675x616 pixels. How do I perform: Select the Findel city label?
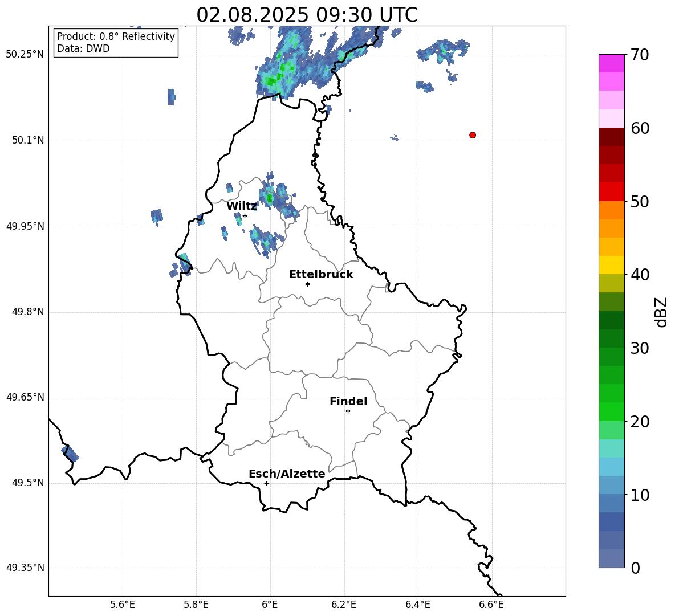pos(348,401)
